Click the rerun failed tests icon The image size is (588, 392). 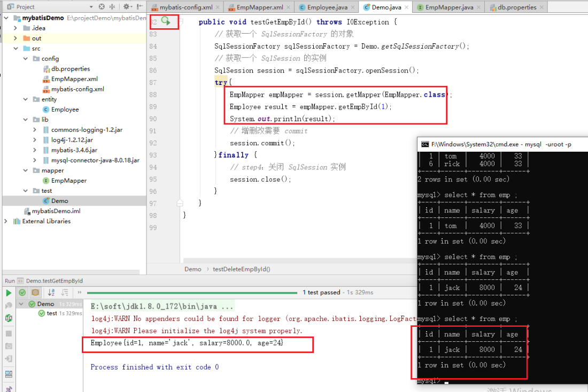coord(8,305)
